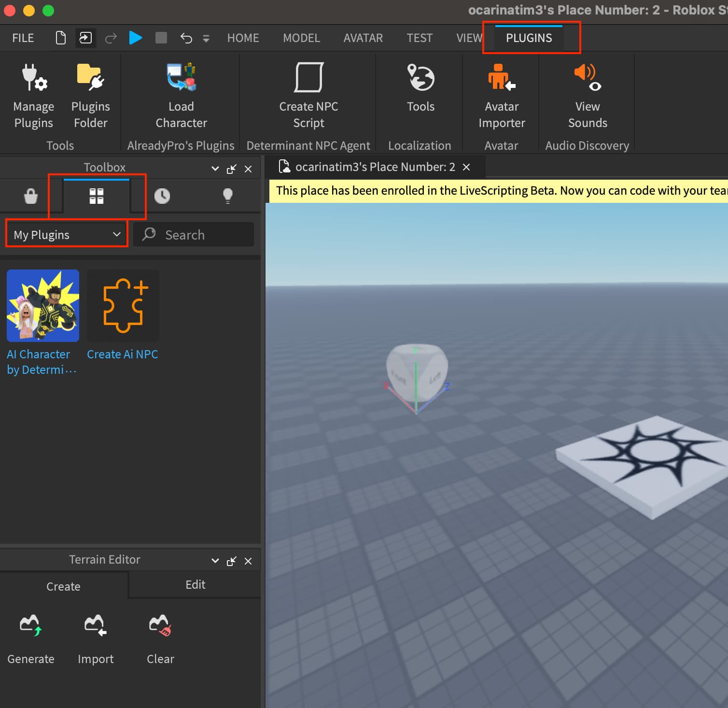This screenshot has height=708, width=728.
Task: Open Manage Plugins in the ribbon
Action: (33, 96)
